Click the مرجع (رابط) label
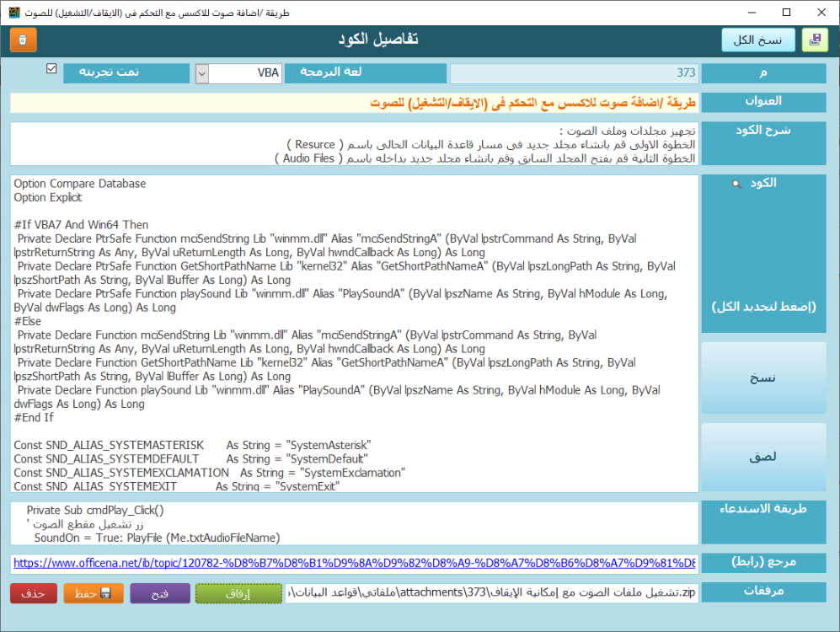 tap(763, 562)
